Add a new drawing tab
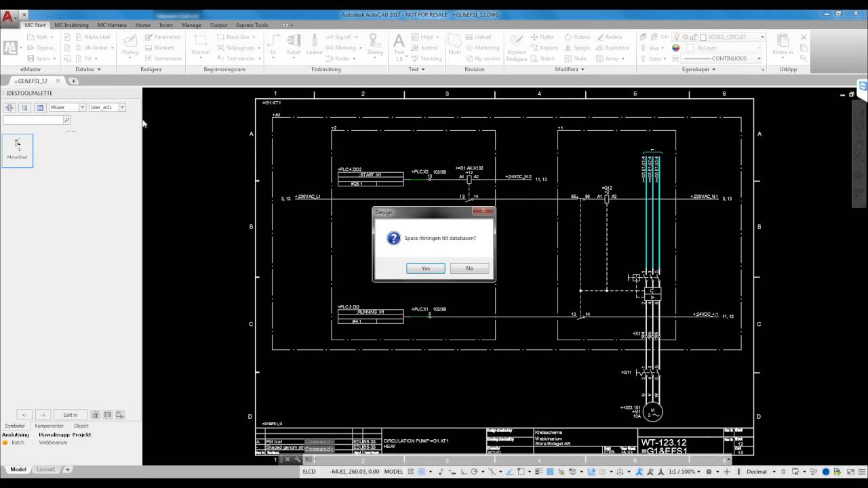Screen dimensions: 868x488 pyautogui.click(x=74, y=81)
